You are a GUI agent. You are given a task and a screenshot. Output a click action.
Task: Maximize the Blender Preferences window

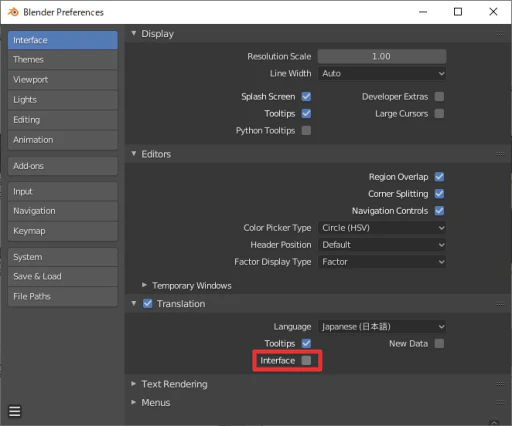pos(458,12)
